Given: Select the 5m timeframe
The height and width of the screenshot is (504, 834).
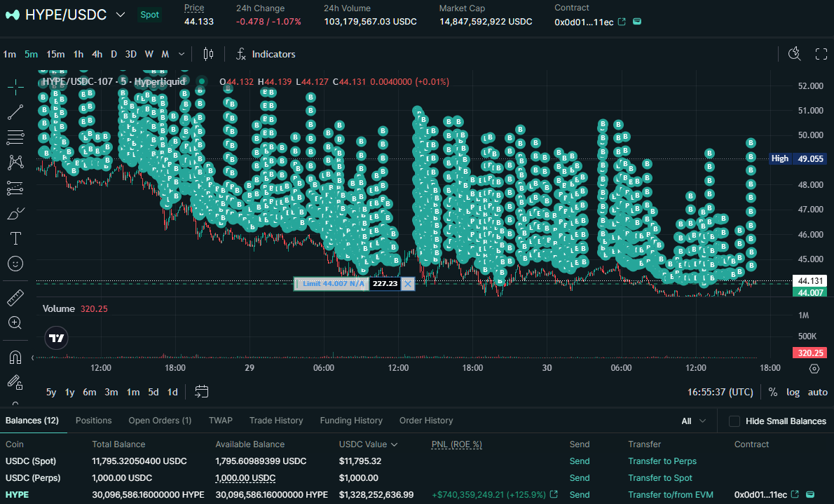Looking at the screenshot, I should (x=31, y=54).
